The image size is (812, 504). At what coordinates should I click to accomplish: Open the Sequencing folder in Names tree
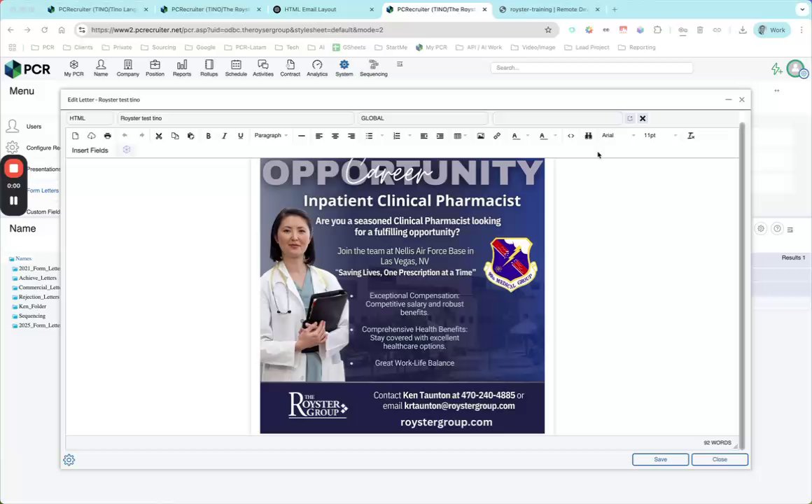pyautogui.click(x=31, y=316)
